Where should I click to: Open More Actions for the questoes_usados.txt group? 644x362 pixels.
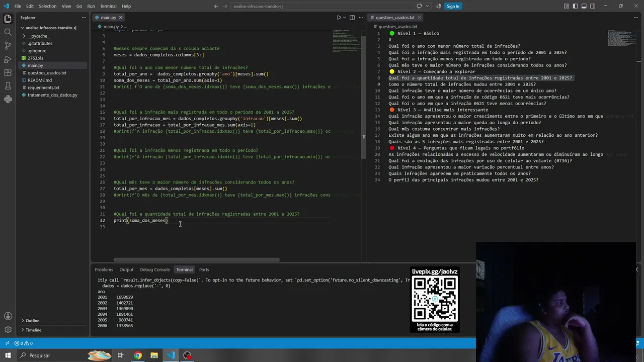click(x=636, y=18)
